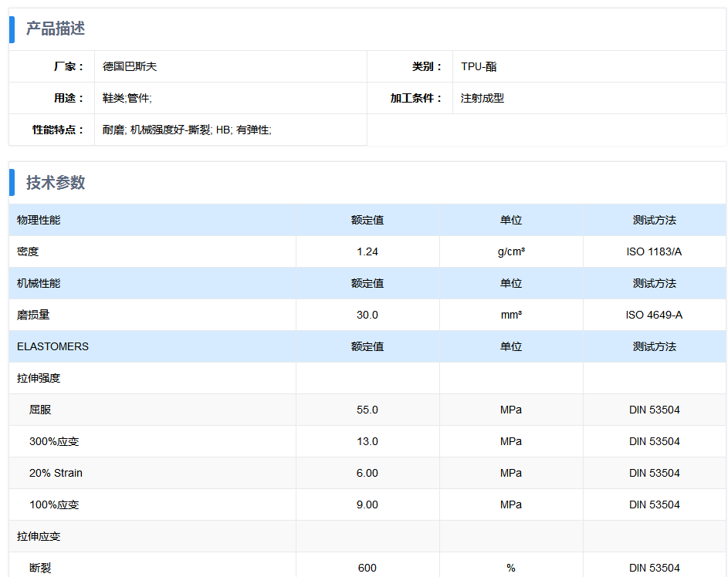The width and height of the screenshot is (728, 577).
Task: Select the density value 1.24
Action: (367, 252)
